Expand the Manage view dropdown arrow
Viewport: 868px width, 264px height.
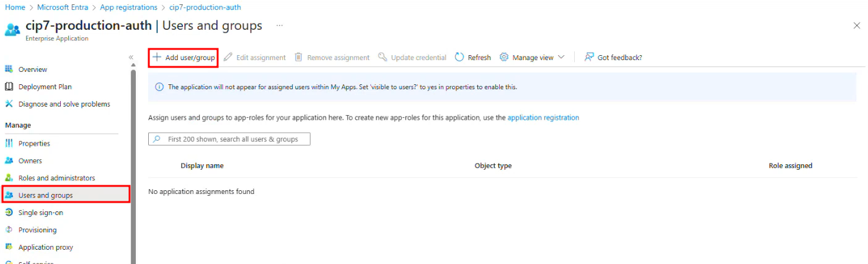click(561, 57)
